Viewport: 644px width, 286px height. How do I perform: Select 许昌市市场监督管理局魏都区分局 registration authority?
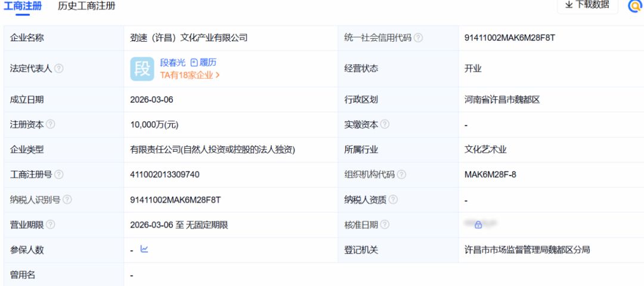527,250
